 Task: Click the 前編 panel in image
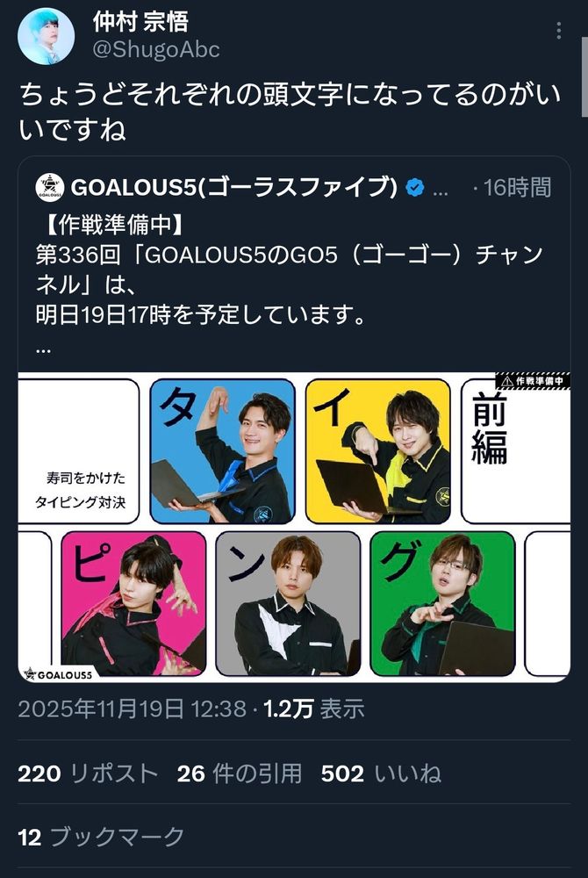pos(514,451)
